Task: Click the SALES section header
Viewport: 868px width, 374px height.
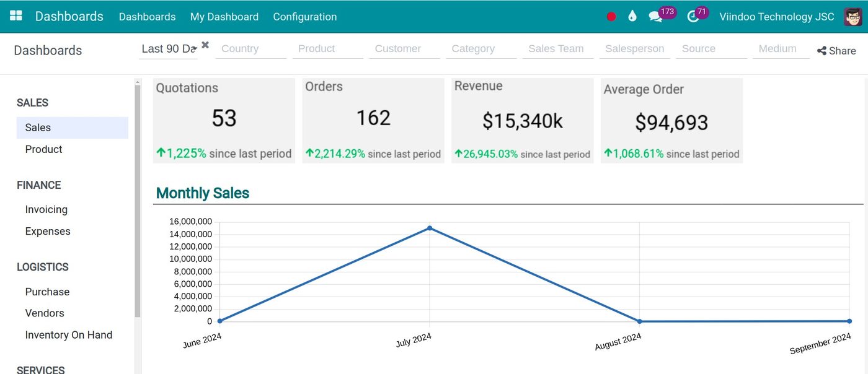Action: pos(32,103)
